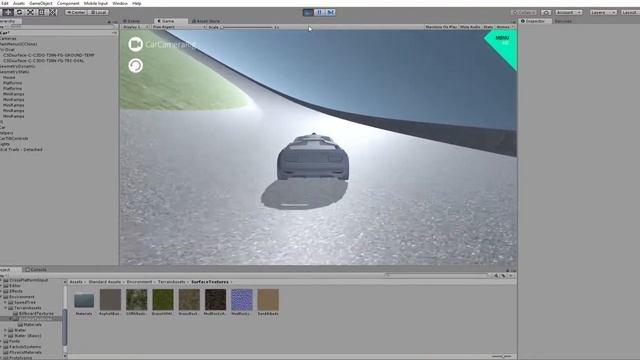This screenshot has height=360, width=640.
Task: Open the Assets menu
Action: tap(19, 3)
